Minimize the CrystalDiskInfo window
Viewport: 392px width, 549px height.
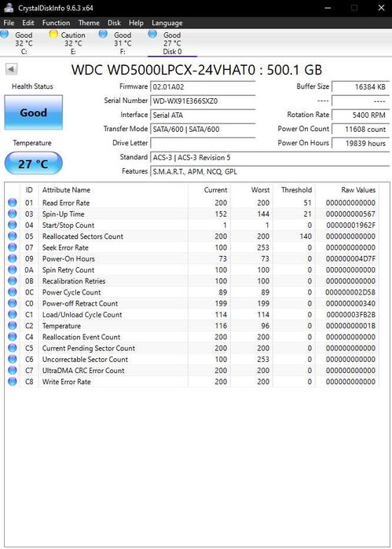click(328, 8)
